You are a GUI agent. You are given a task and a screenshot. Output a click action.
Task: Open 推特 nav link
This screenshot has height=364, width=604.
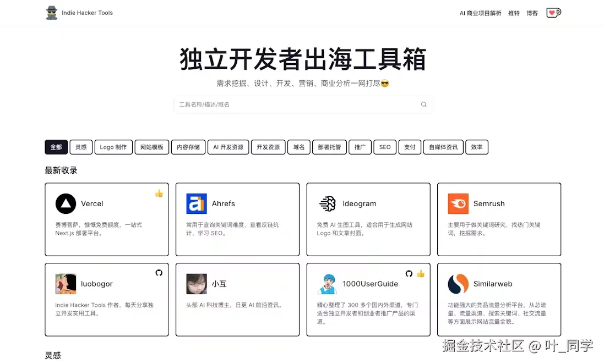[514, 13]
